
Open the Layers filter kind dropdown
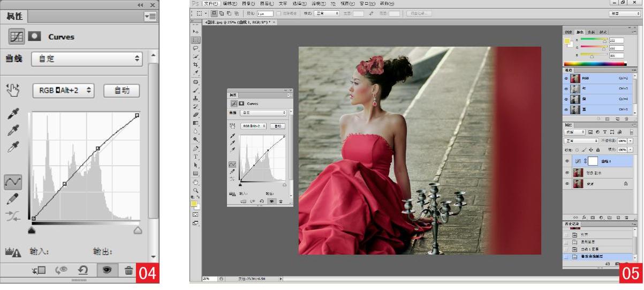point(574,131)
